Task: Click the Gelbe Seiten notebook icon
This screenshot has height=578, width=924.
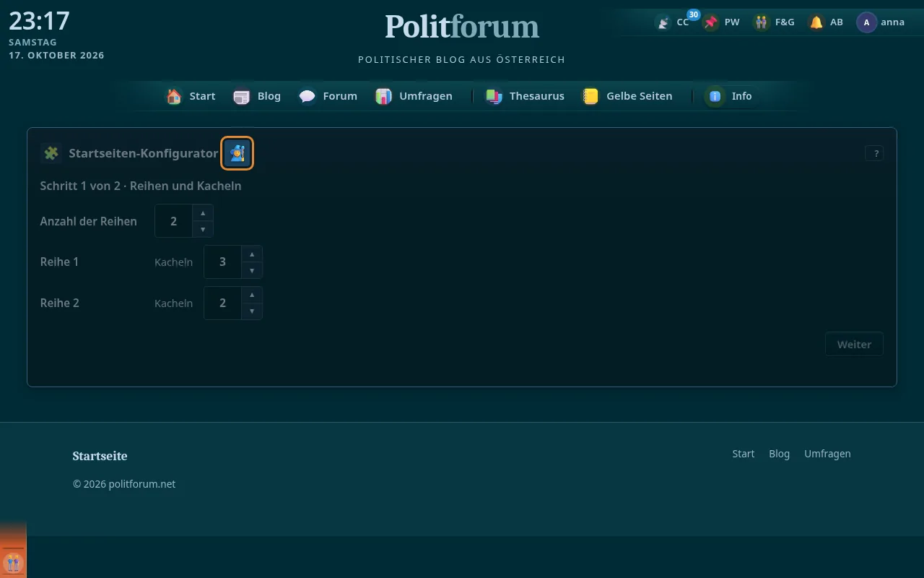Action: coord(591,96)
